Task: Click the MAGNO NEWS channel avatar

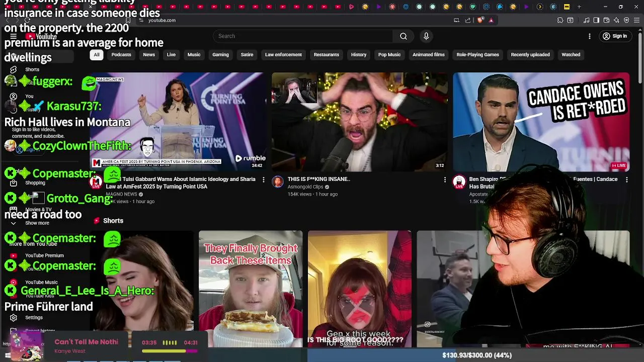Action: (96, 182)
